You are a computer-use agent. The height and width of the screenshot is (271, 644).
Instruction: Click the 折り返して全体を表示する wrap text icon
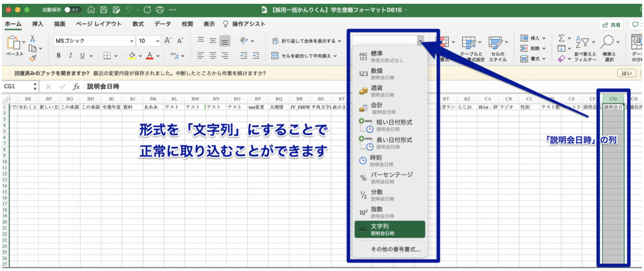275,41
